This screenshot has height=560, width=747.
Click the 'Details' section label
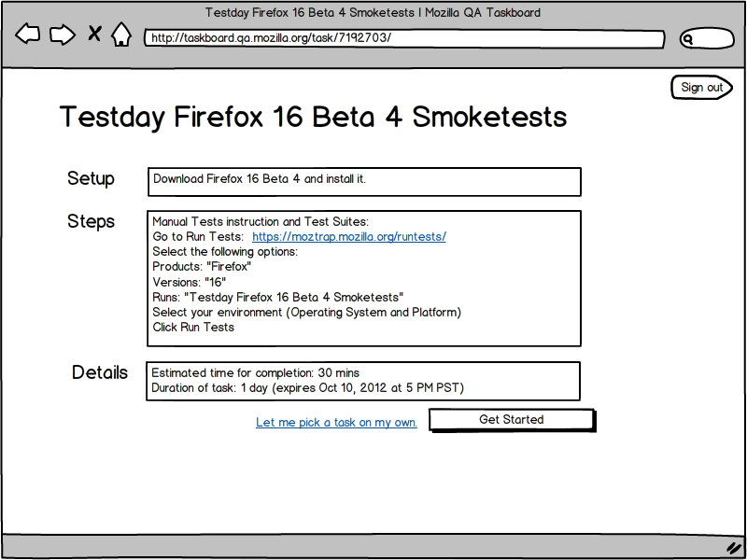100,372
